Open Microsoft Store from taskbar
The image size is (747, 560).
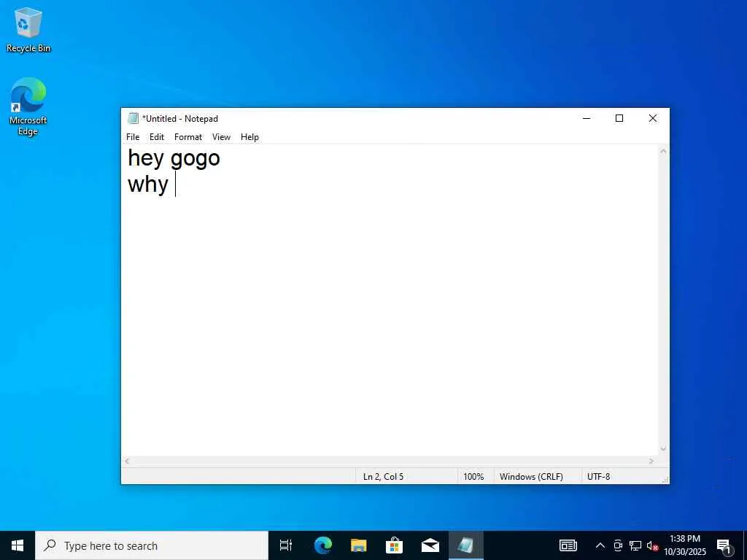[394, 545]
